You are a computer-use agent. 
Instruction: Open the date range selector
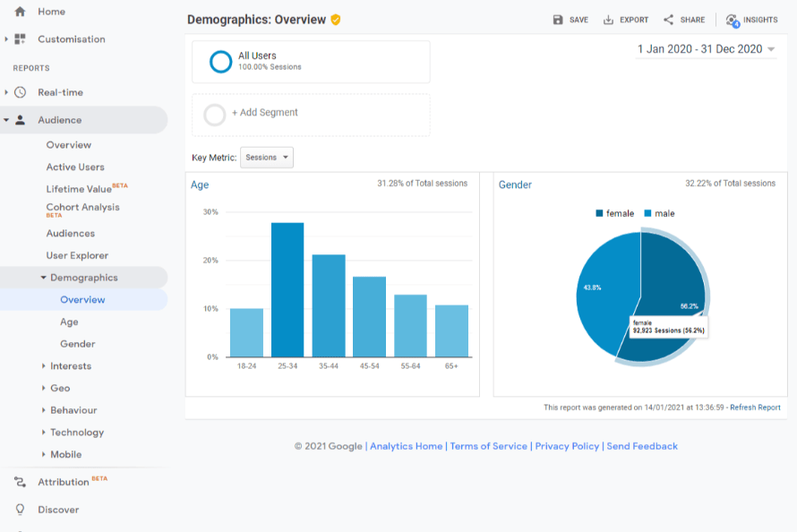pyautogui.click(x=707, y=49)
